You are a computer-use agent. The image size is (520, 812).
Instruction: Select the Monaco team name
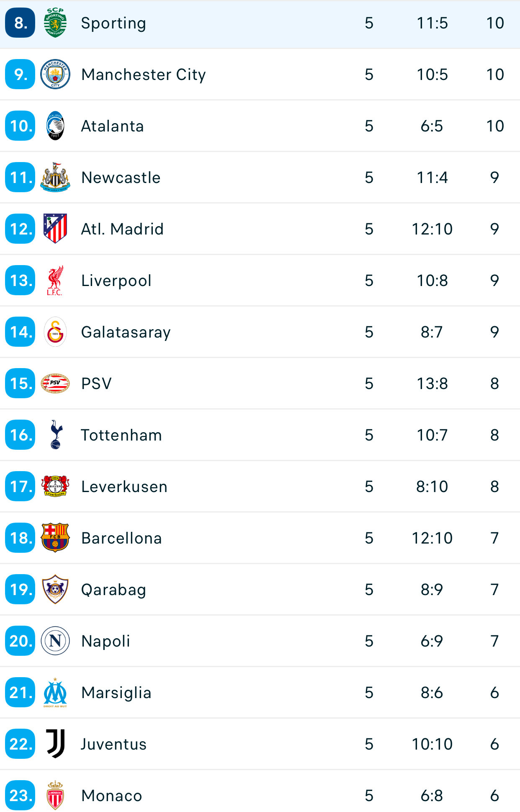(x=112, y=796)
